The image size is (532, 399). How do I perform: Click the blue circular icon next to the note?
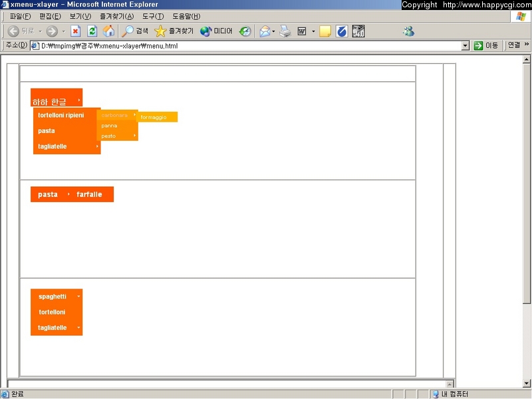tap(342, 31)
